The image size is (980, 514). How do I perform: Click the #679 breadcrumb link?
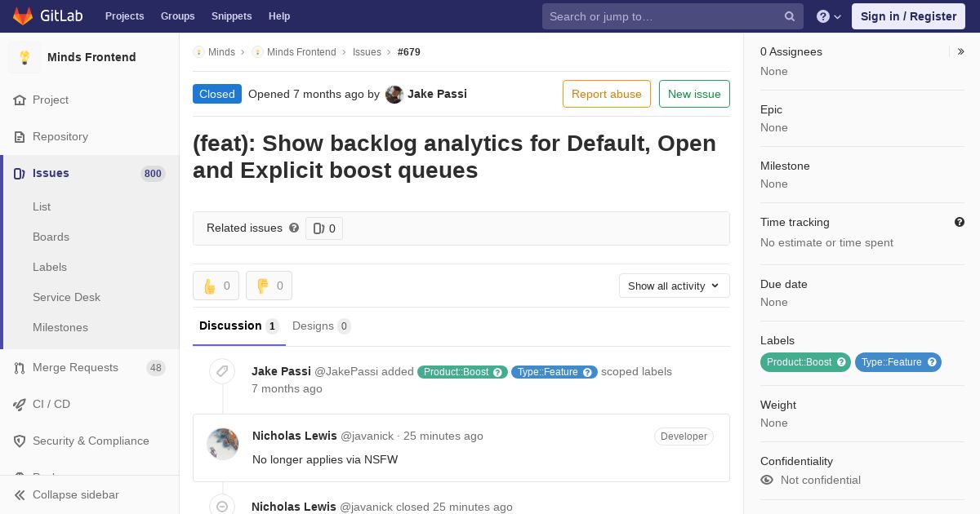coord(409,51)
